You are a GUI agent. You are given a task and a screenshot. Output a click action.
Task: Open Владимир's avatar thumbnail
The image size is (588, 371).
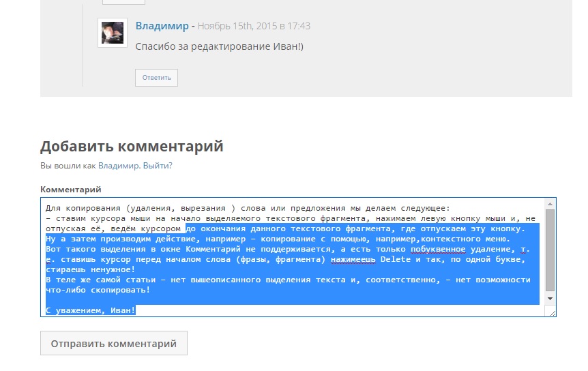[113, 33]
